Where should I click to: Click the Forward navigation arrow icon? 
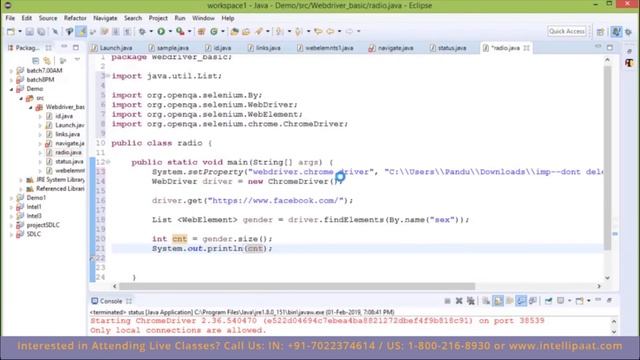pos(349,31)
